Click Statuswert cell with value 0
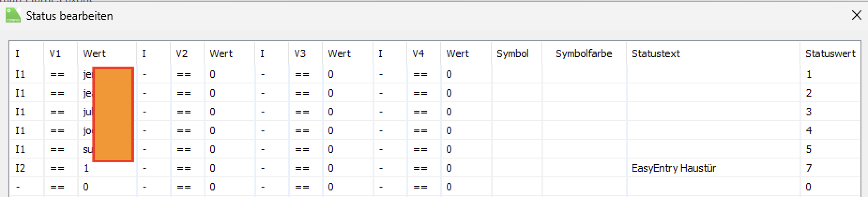 (x=809, y=187)
